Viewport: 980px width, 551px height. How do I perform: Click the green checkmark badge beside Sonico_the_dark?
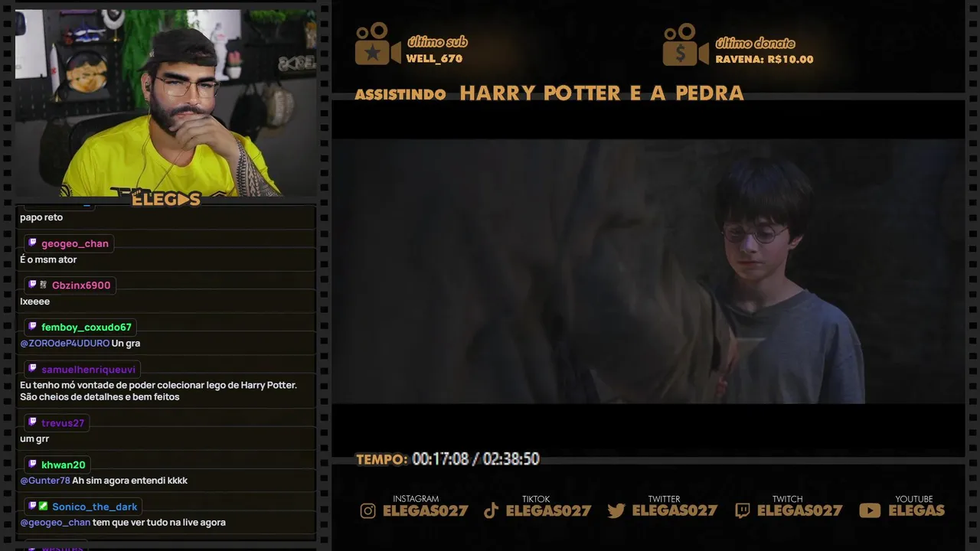click(44, 506)
